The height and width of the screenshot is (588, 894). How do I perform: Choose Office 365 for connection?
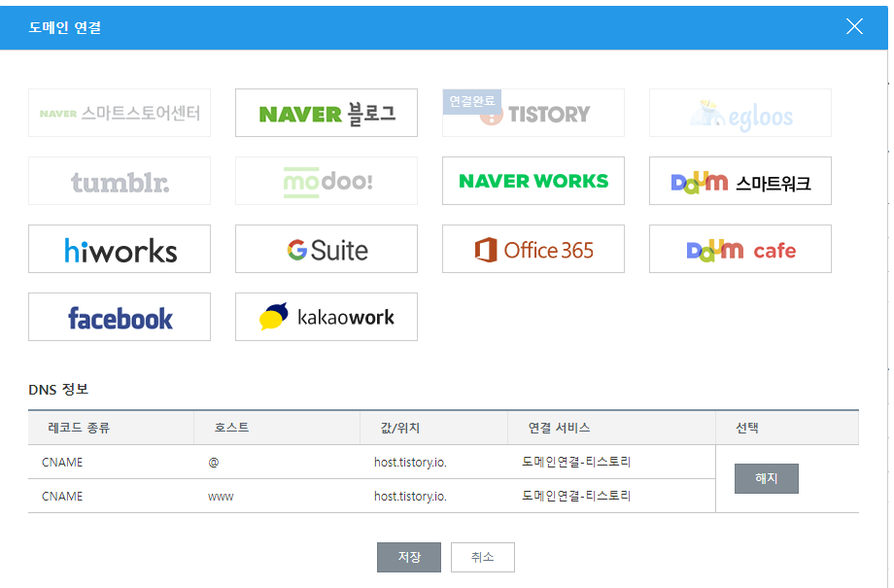point(533,249)
